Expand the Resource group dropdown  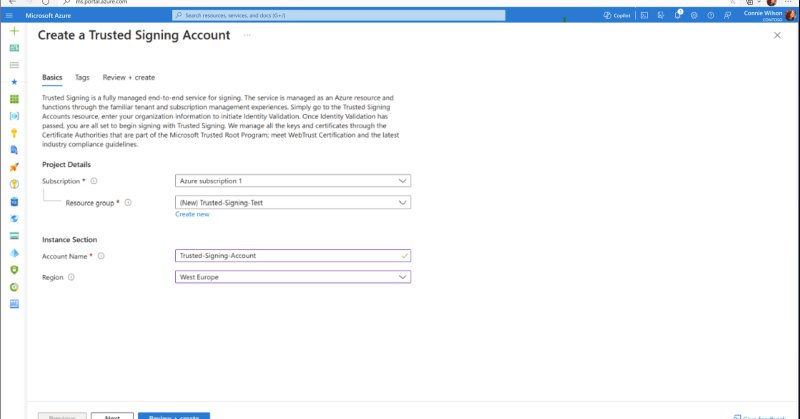point(293,203)
